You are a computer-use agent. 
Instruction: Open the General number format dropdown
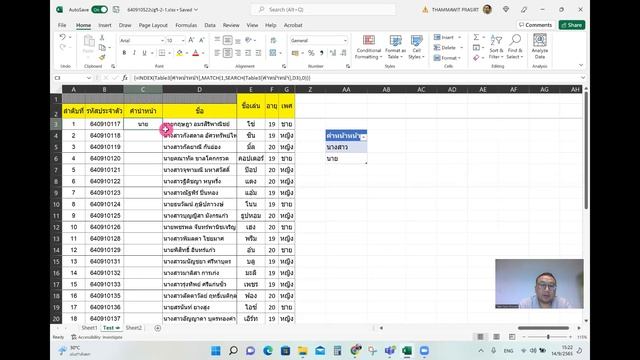point(345,40)
